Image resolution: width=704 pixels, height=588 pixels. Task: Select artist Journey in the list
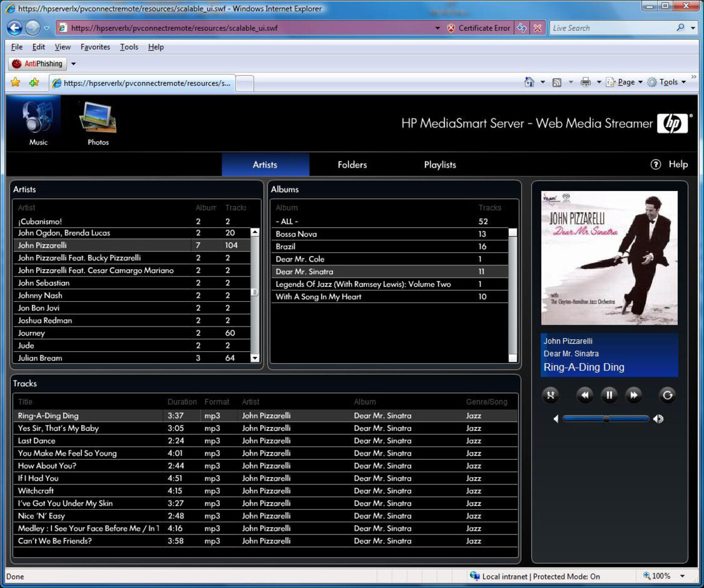(x=132, y=333)
